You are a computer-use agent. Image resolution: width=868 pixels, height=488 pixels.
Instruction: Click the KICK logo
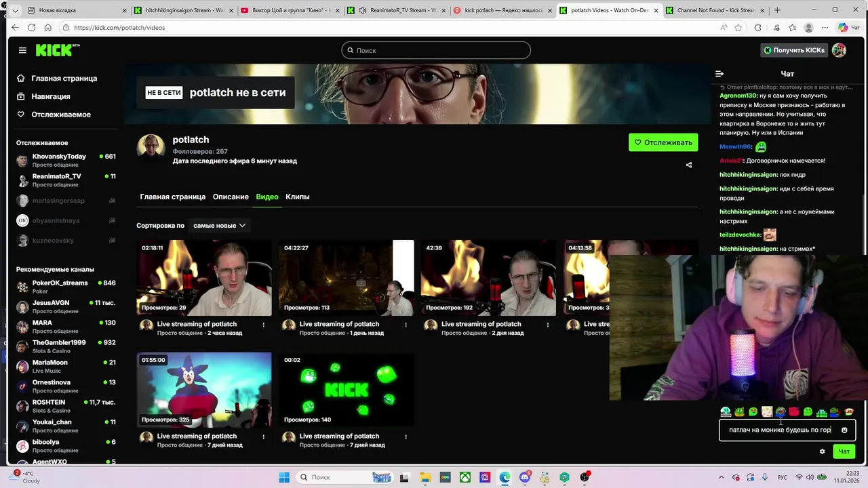pyautogui.click(x=57, y=50)
